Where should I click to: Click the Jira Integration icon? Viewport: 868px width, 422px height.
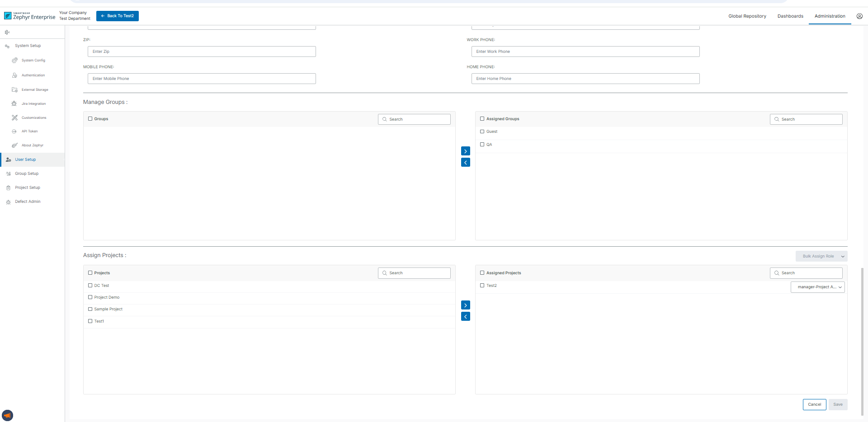pyautogui.click(x=14, y=103)
